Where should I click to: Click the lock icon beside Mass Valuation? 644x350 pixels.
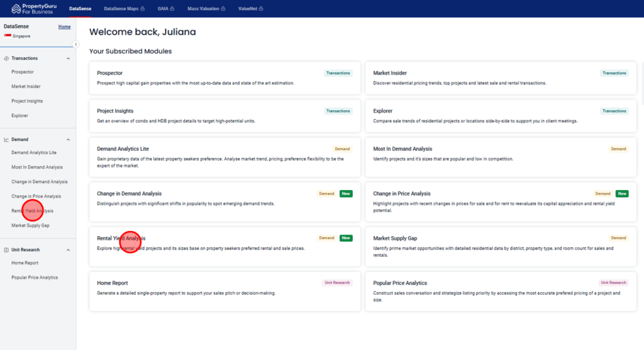coord(223,9)
